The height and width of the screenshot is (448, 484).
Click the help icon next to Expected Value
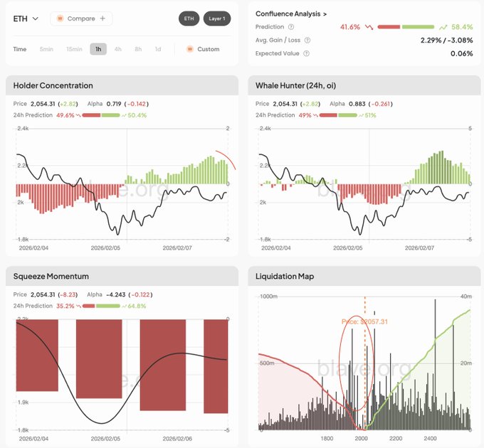(x=307, y=53)
